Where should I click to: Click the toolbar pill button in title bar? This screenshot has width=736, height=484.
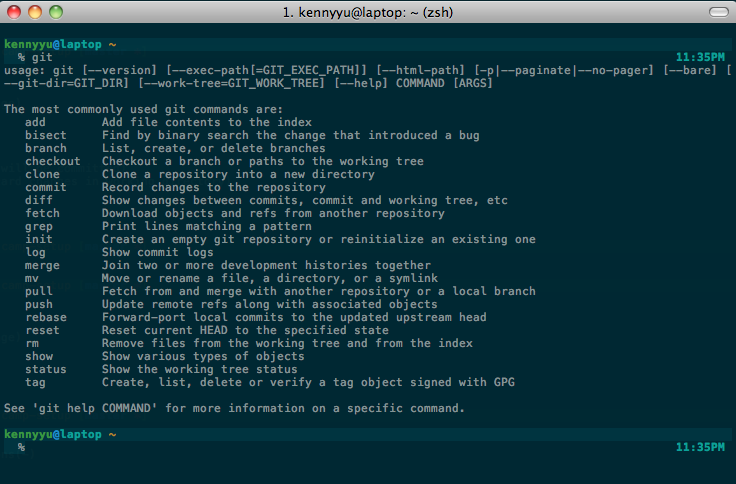(719, 12)
